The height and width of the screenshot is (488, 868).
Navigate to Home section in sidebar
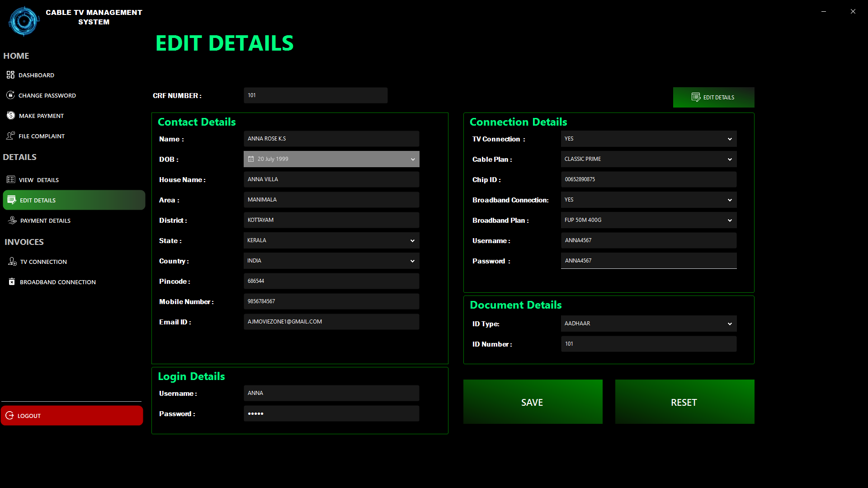[x=16, y=56]
